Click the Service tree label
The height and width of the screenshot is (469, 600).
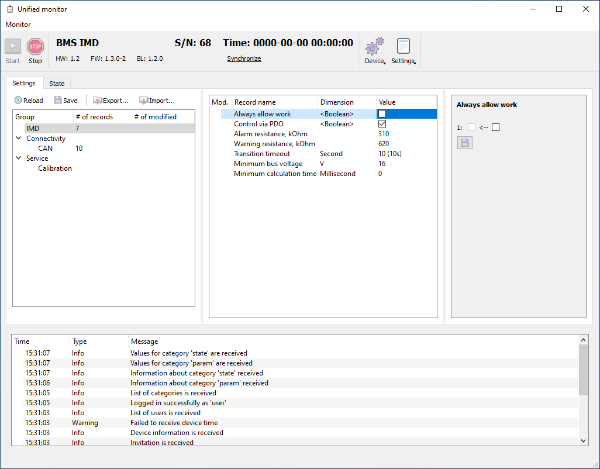37,158
